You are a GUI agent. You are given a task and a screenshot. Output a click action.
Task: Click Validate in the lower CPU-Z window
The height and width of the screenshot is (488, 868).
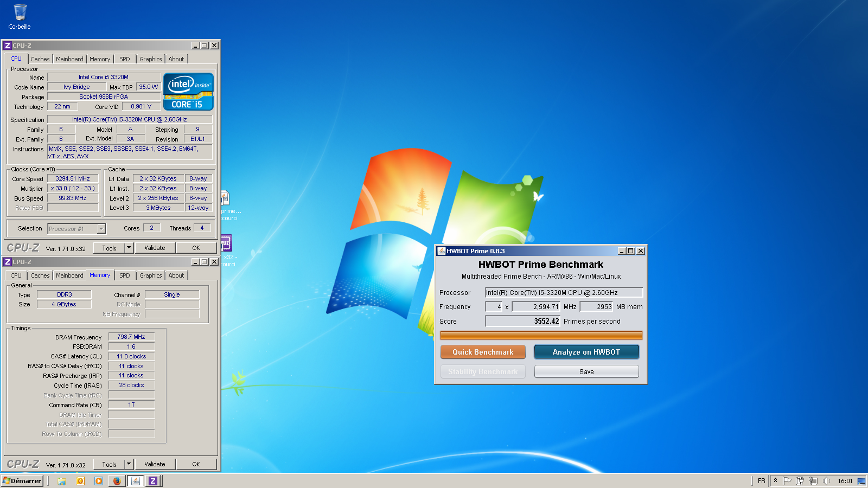point(155,464)
